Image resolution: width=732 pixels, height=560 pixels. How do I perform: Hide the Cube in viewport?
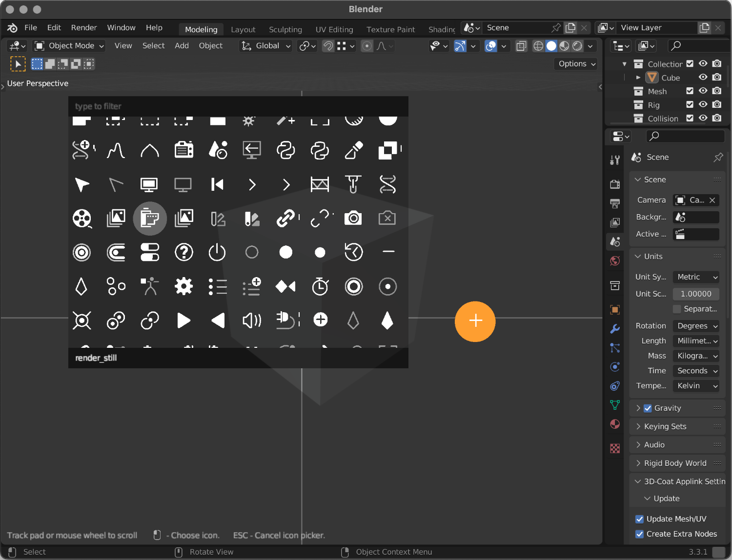click(703, 77)
